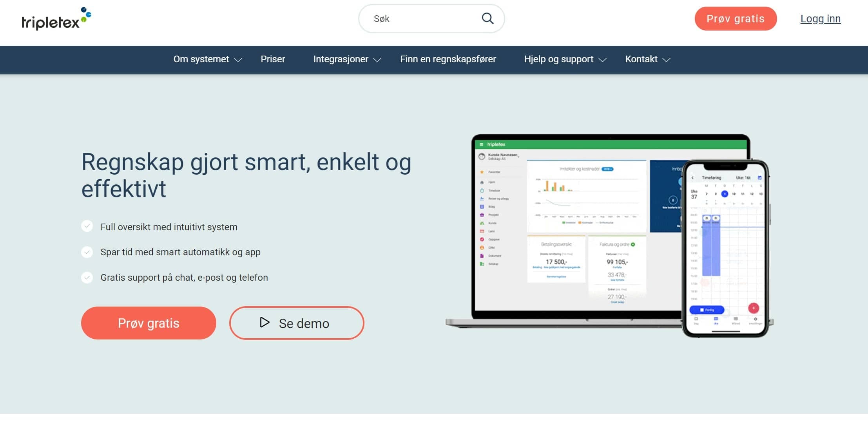Viewport: 868px width, 435px height.
Task: Click the Se demo button
Action: point(297,323)
